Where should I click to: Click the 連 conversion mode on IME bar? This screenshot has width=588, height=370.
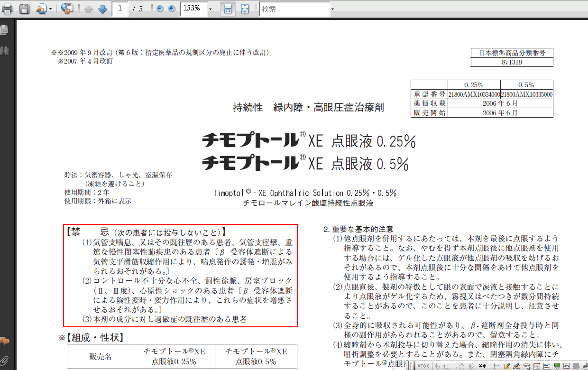click(447, 366)
